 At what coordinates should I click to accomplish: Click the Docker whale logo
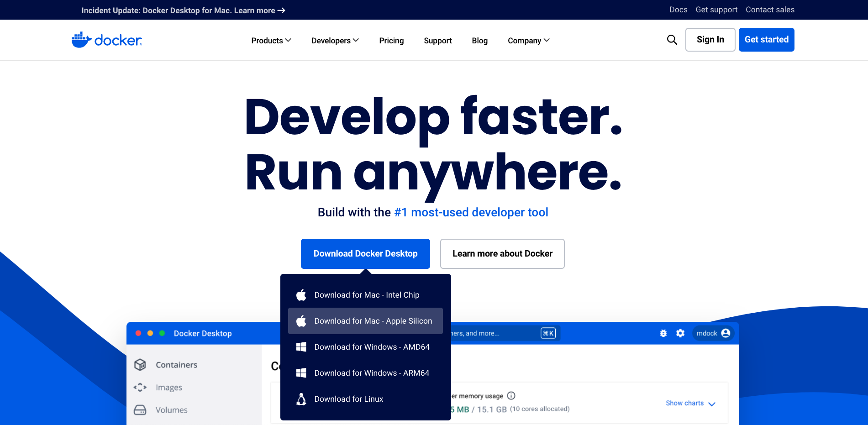click(x=107, y=40)
